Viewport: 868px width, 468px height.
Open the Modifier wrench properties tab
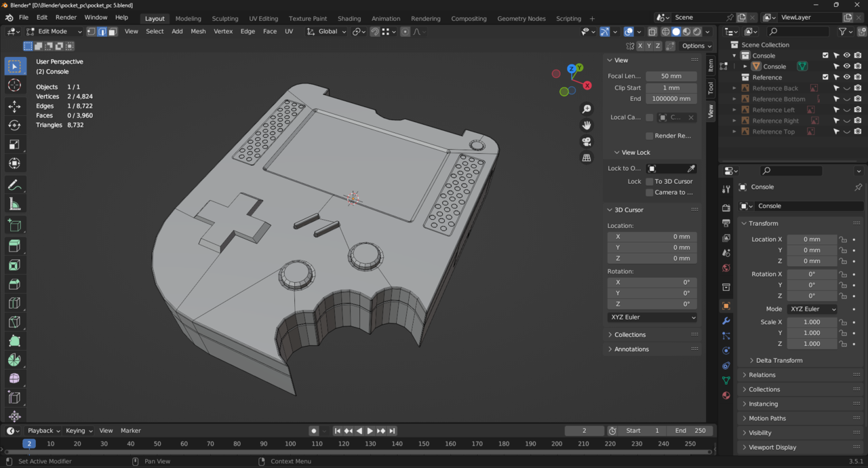pos(726,321)
